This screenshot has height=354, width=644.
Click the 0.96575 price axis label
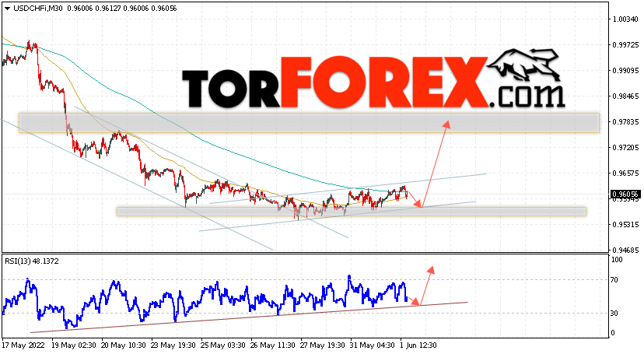coord(625,173)
